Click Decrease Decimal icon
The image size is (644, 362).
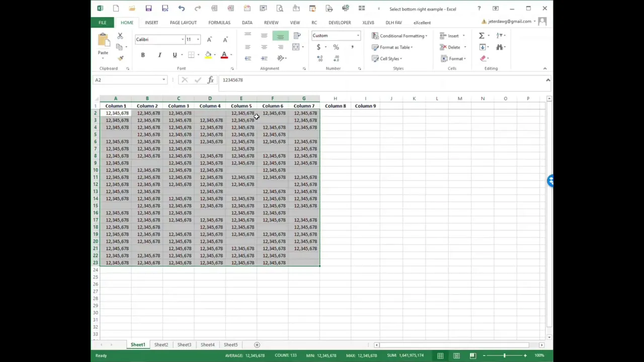click(x=336, y=58)
